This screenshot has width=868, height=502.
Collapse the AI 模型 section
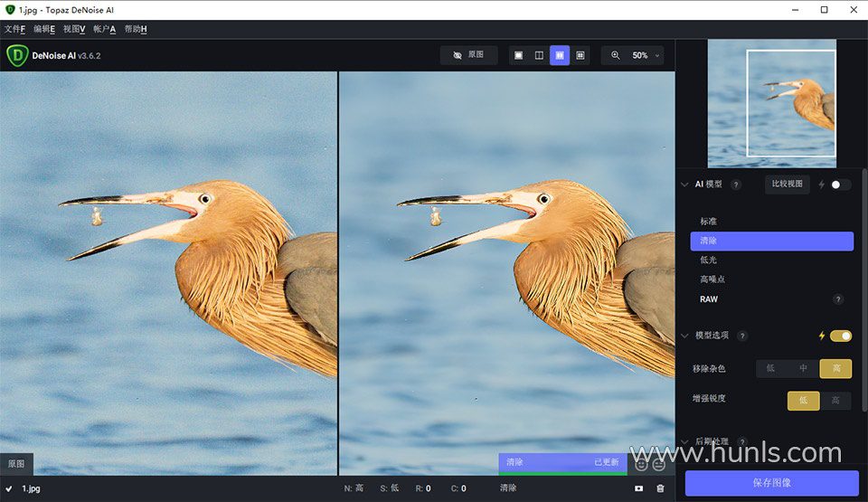(x=684, y=185)
